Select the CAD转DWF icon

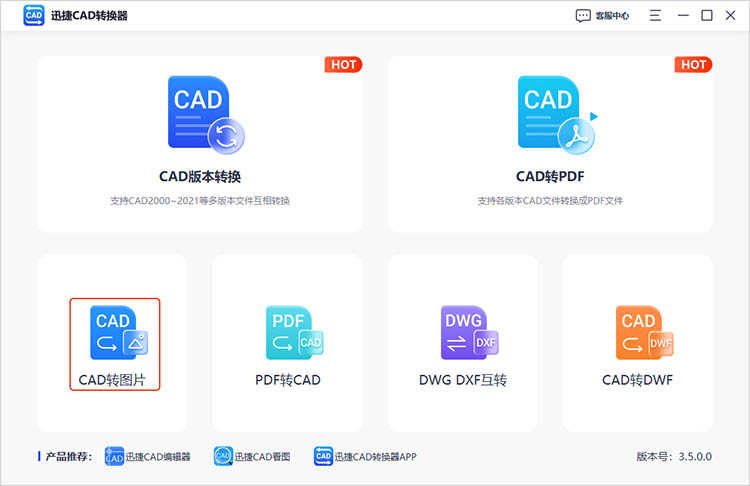click(645, 333)
